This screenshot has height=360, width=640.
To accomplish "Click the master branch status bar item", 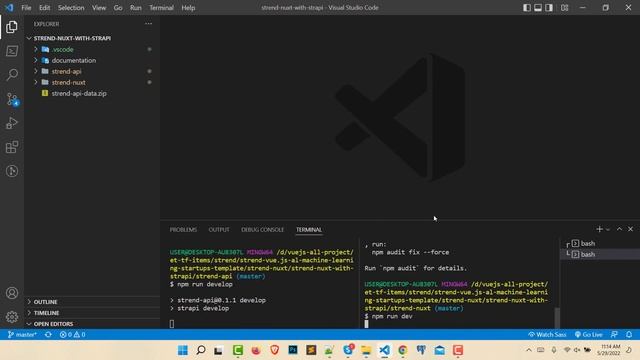I will [x=22, y=334].
